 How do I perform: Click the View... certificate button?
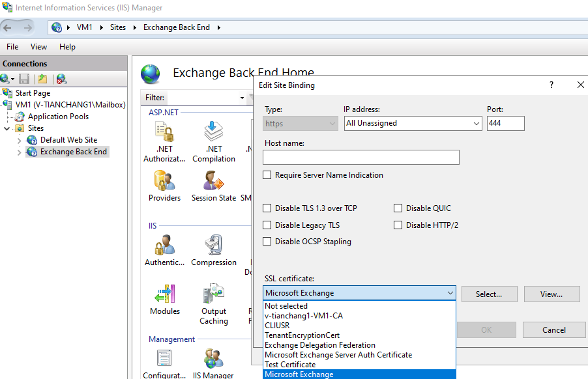551,294
